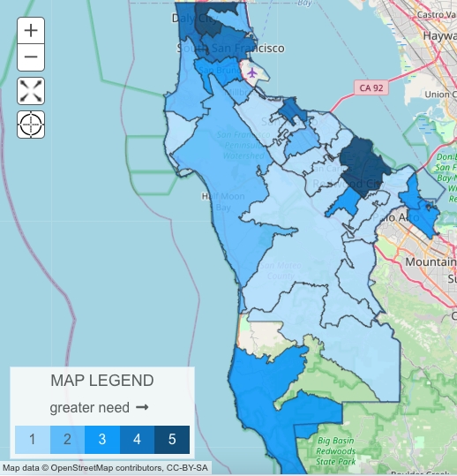Select legend swatch level 1
Image resolution: width=457 pixels, height=476 pixels.
pos(33,440)
